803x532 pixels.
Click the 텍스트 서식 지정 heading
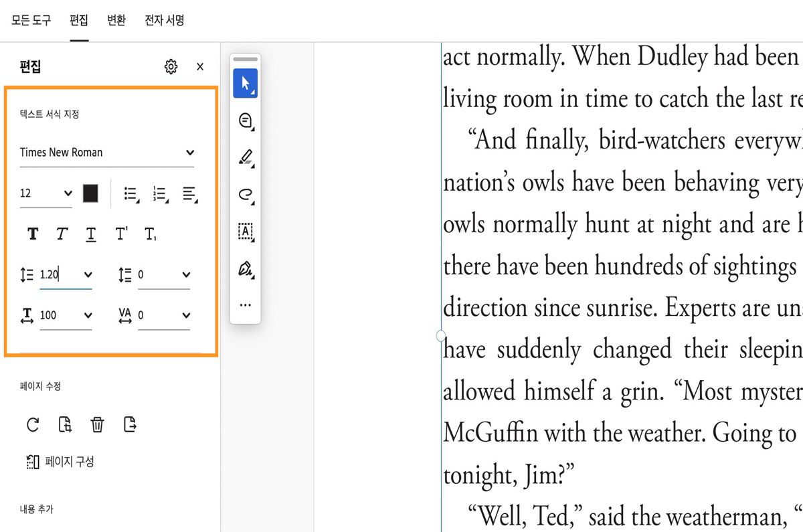coord(50,114)
